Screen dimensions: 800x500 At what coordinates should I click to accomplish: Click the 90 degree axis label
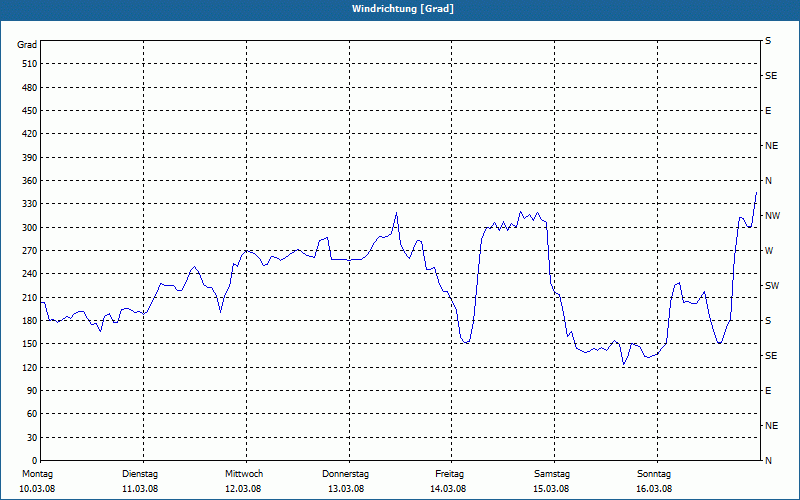coord(32,391)
